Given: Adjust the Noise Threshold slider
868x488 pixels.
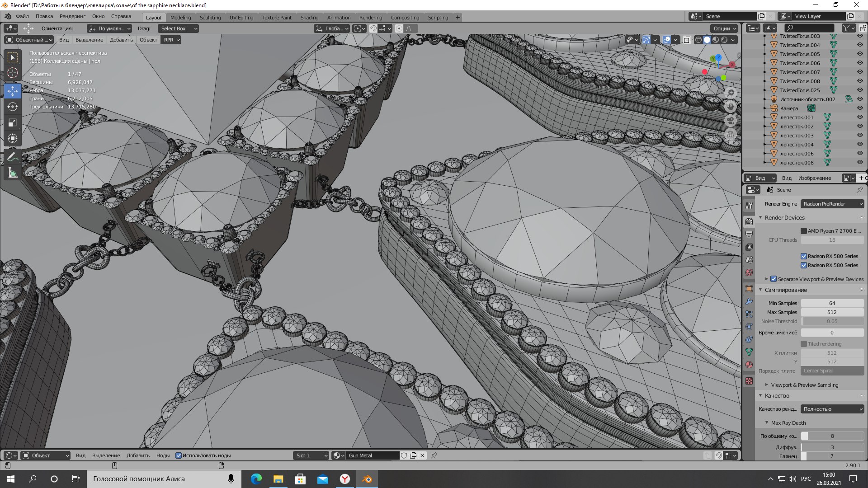Looking at the screenshot, I should click(x=832, y=321).
